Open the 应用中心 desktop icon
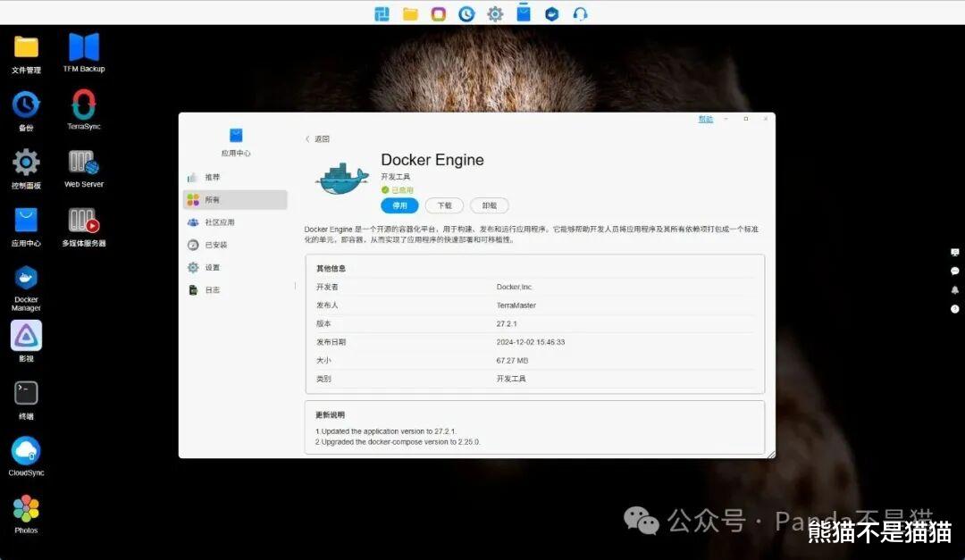 (x=26, y=227)
